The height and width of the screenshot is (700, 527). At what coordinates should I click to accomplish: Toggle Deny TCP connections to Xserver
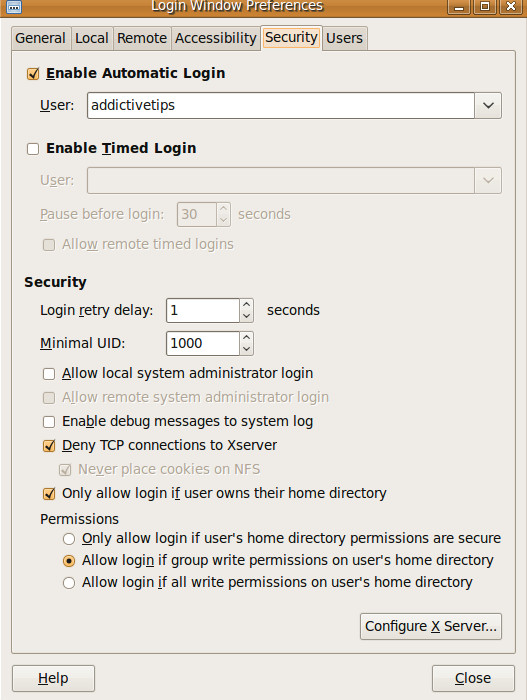pos(49,446)
